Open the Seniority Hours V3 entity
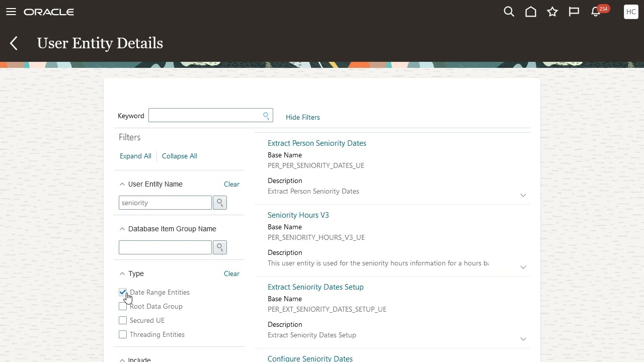Image resolution: width=644 pixels, height=362 pixels. [x=298, y=215]
